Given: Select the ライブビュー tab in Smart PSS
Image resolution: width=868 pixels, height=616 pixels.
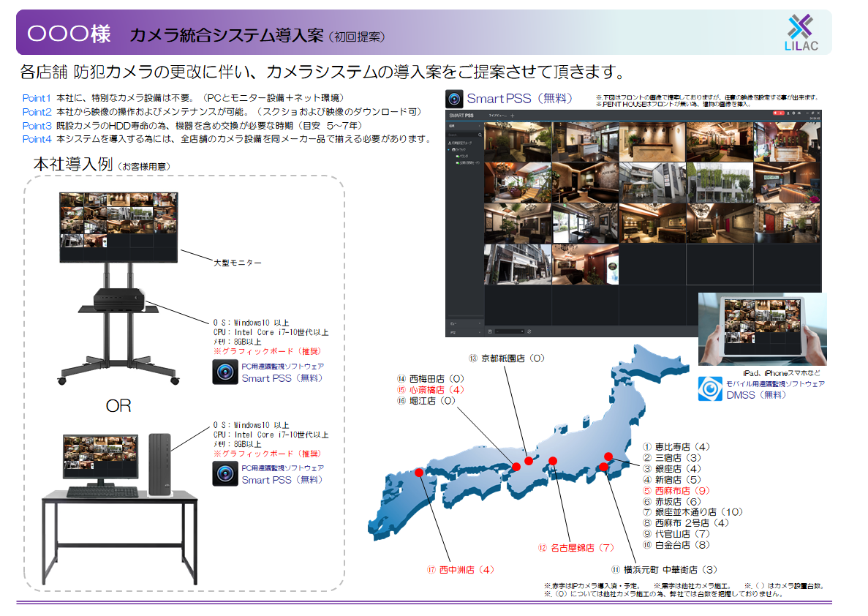Looking at the screenshot, I should [497, 116].
